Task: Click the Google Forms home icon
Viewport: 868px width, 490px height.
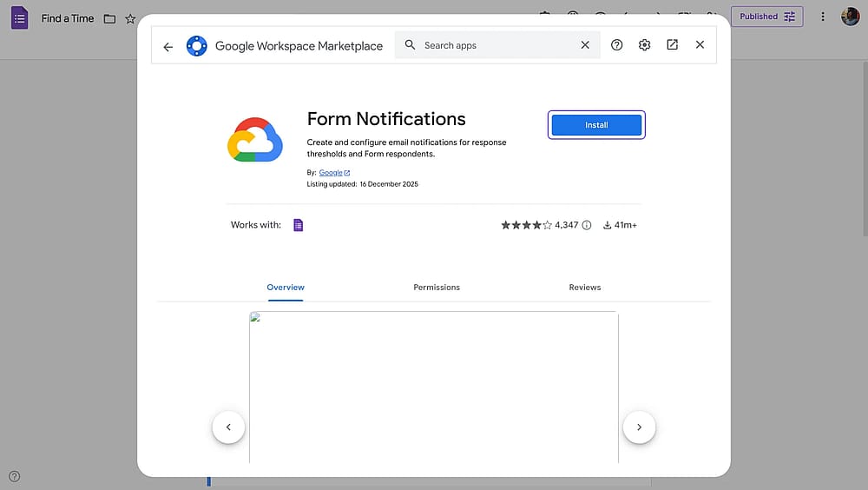Action: (19, 18)
